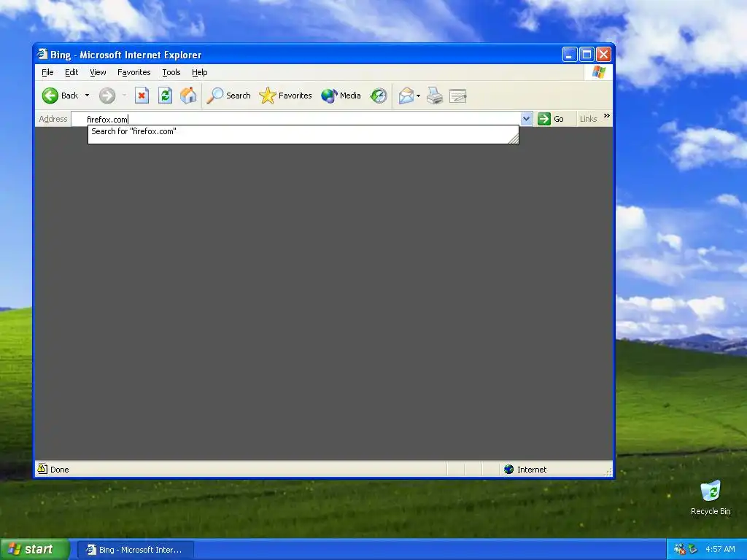Grab the autocomplete list resize grip
This screenshot has height=560, width=747.
514,139
